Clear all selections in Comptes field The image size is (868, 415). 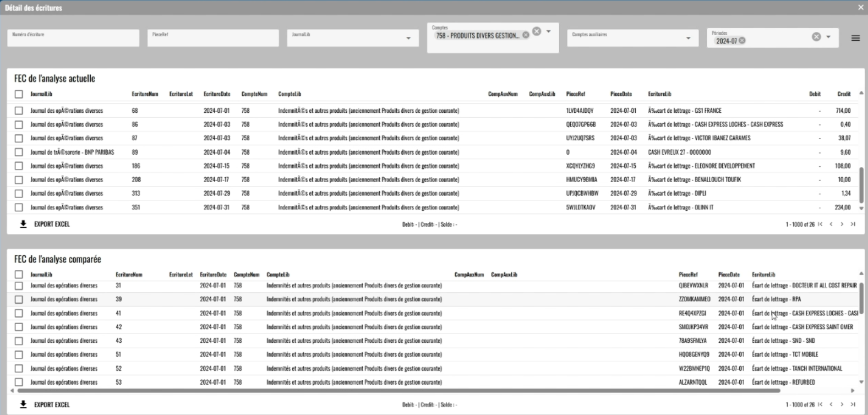(537, 31)
